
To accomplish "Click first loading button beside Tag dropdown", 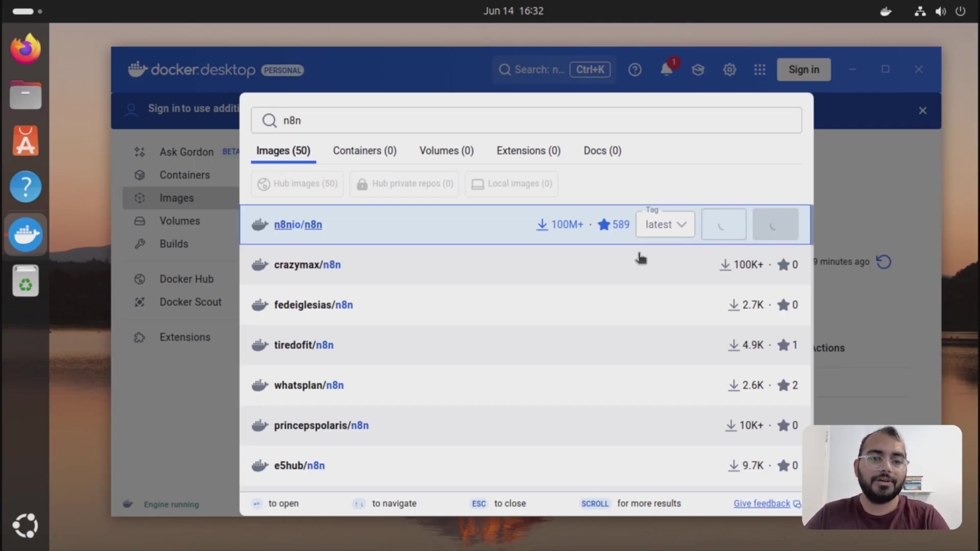I will 723,224.
